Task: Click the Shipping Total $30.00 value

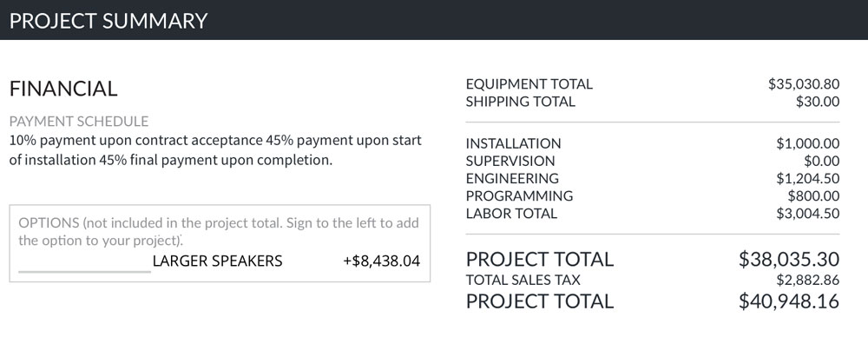Action: coord(818,102)
